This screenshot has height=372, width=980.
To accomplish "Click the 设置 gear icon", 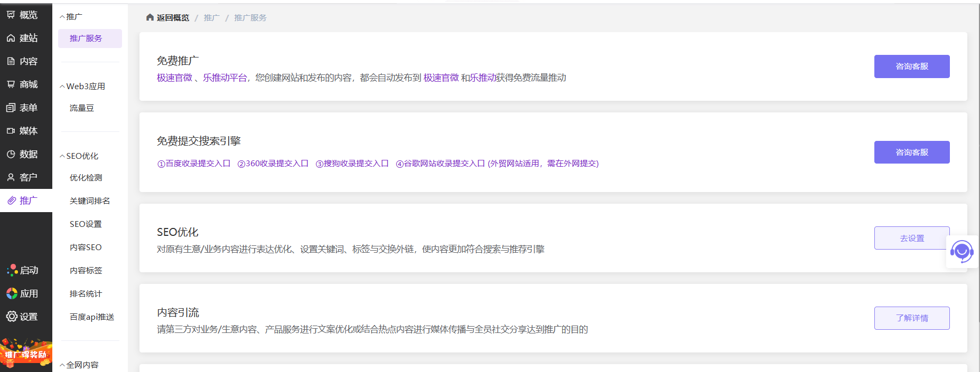I will [12, 317].
